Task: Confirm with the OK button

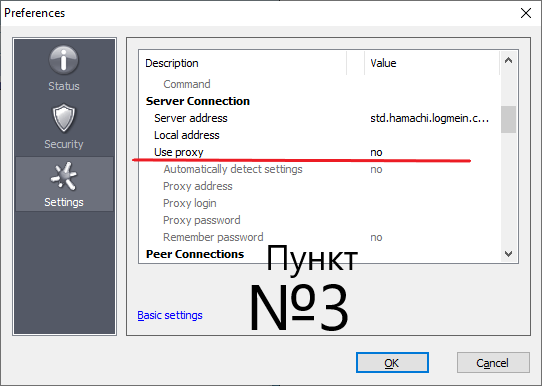Action: [392, 363]
